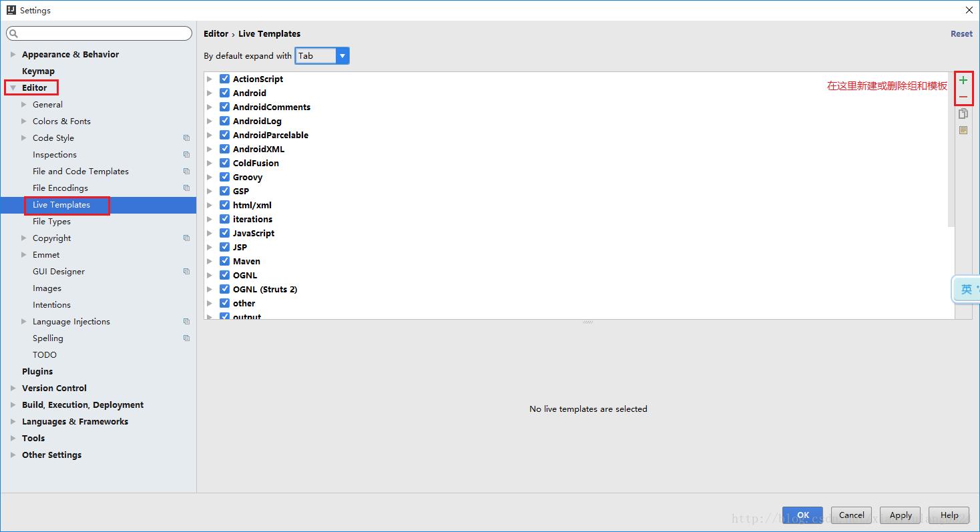Image resolution: width=980 pixels, height=532 pixels.
Task: Expand the Version Control section arrow
Action: (13, 388)
